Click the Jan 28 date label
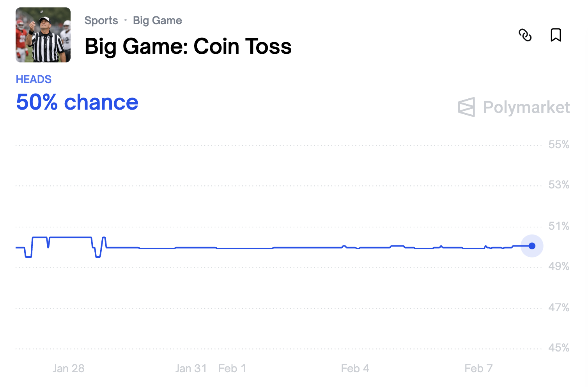This screenshot has width=588, height=387. 69,368
